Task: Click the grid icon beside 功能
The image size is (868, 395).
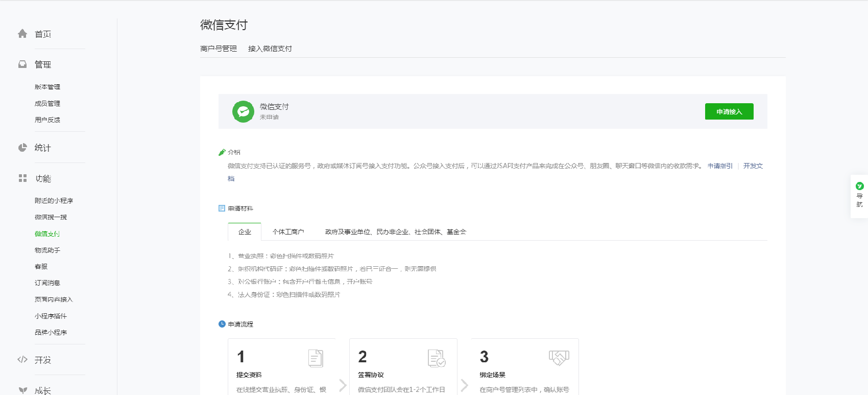Action: pyautogui.click(x=22, y=178)
